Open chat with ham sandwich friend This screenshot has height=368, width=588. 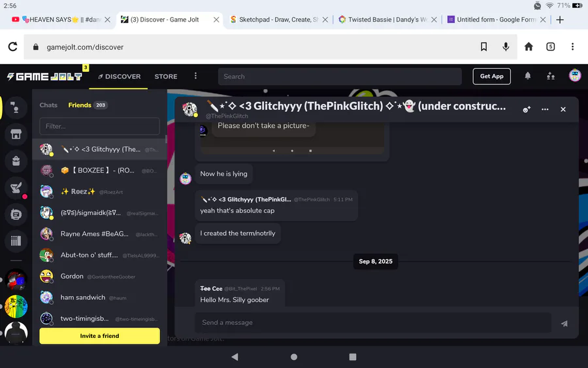(99, 297)
